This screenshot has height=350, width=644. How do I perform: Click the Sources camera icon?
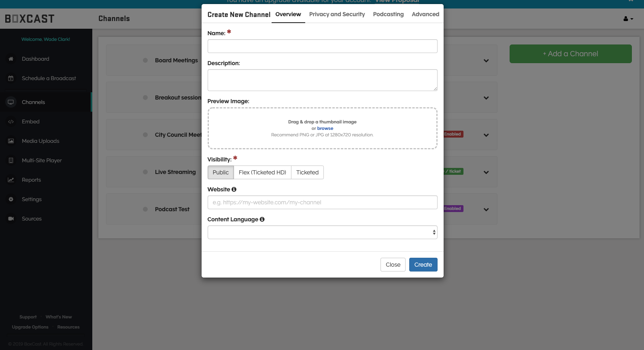(11, 219)
